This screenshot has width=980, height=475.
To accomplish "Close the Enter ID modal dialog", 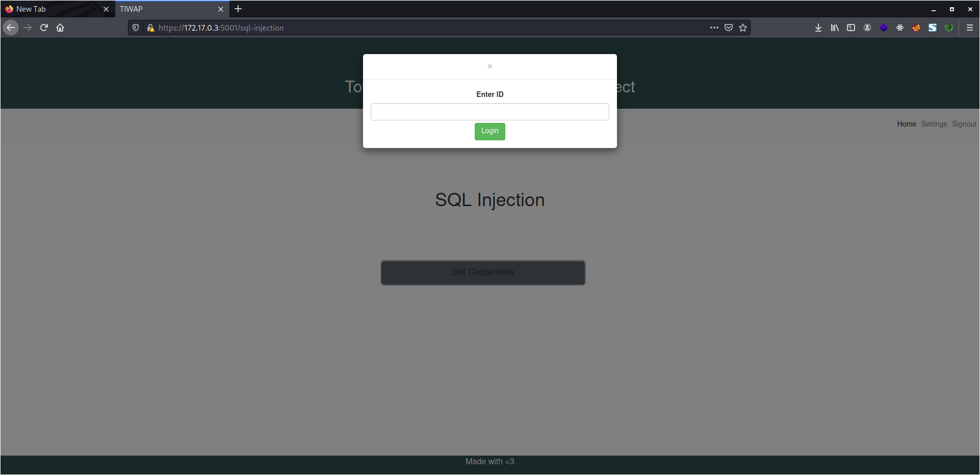I will [489, 66].
